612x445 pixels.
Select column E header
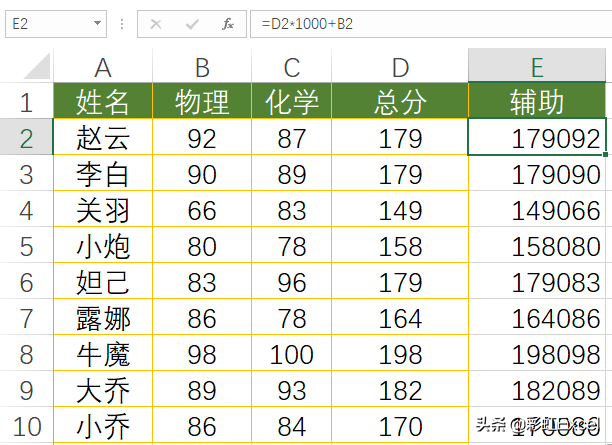(537, 66)
